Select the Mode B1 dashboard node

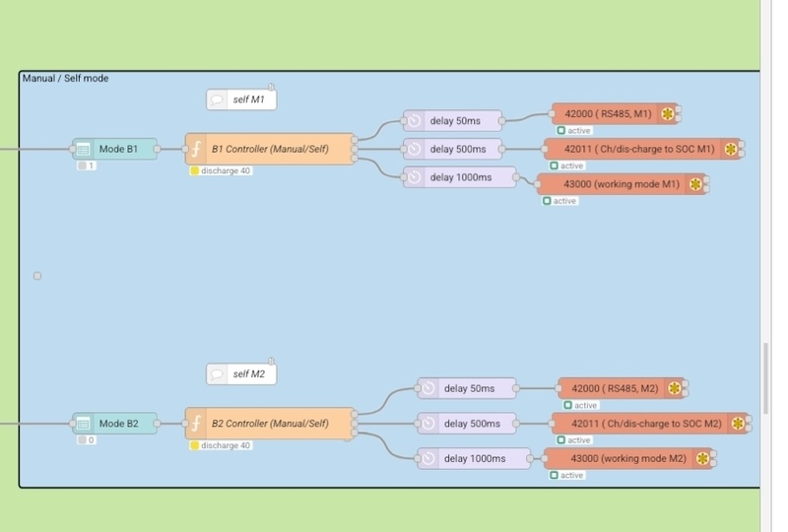(x=114, y=149)
